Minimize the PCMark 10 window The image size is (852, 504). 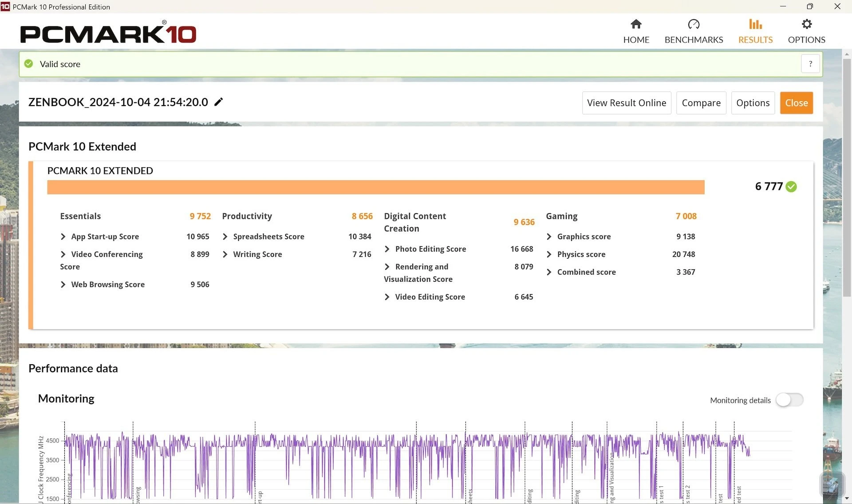coord(783,7)
